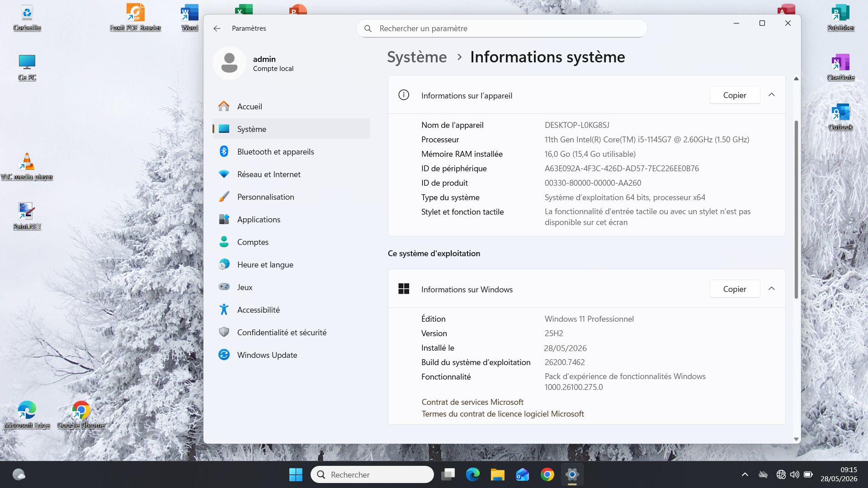The image size is (868, 488).
Task: Select the Corbeille desktop icon
Action: click(x=27, y=18)
